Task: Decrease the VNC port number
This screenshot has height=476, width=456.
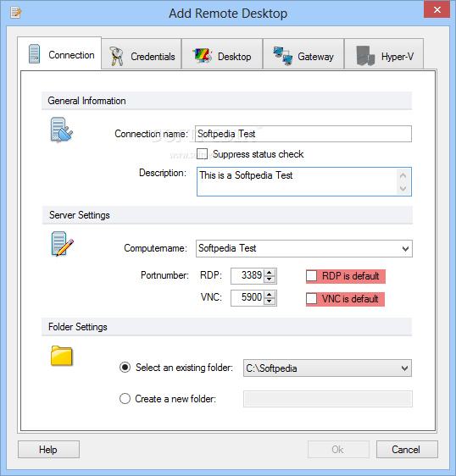Action: 270,302
